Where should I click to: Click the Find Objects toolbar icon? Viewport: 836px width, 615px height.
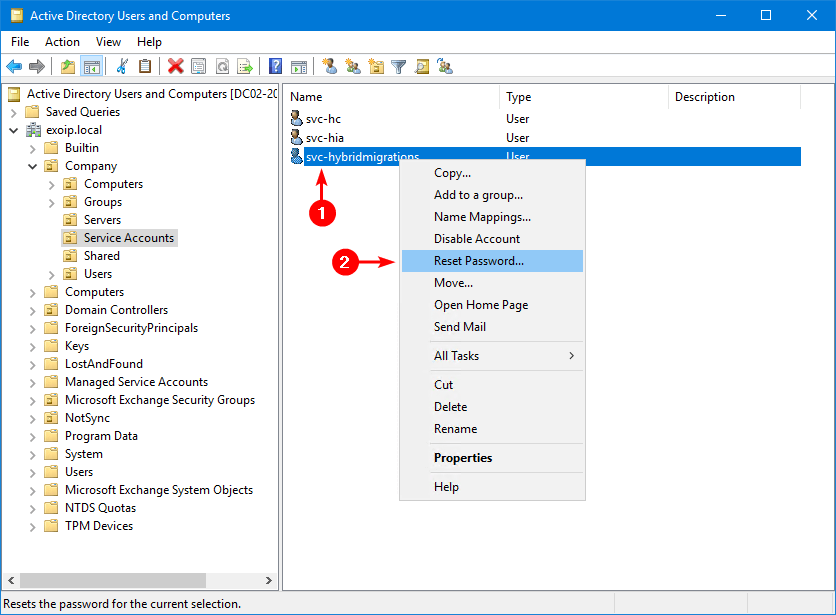tap(422, 67)
